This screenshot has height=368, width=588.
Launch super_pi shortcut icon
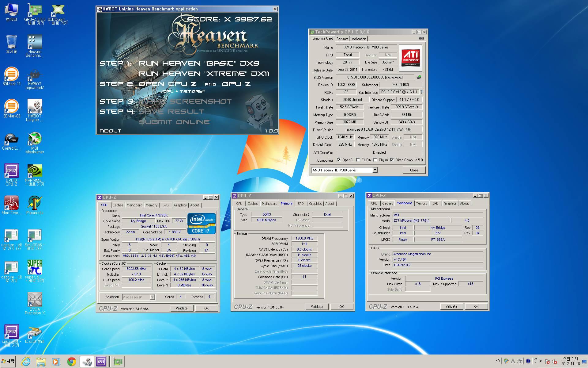(x=35, y=271)
